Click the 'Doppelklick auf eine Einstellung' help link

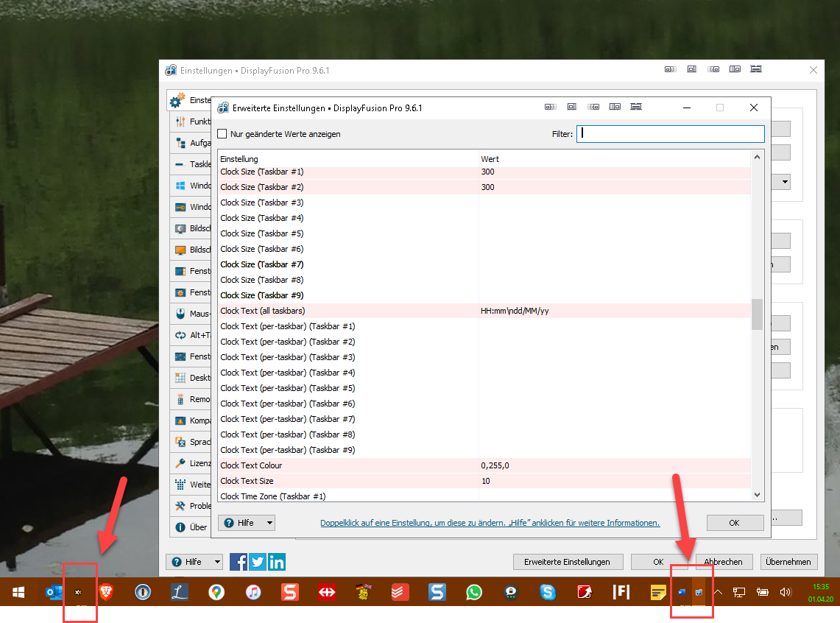(490, 523)
